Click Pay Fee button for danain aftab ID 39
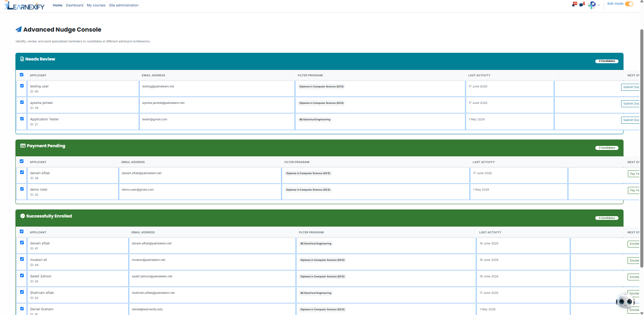 point(634,174)
